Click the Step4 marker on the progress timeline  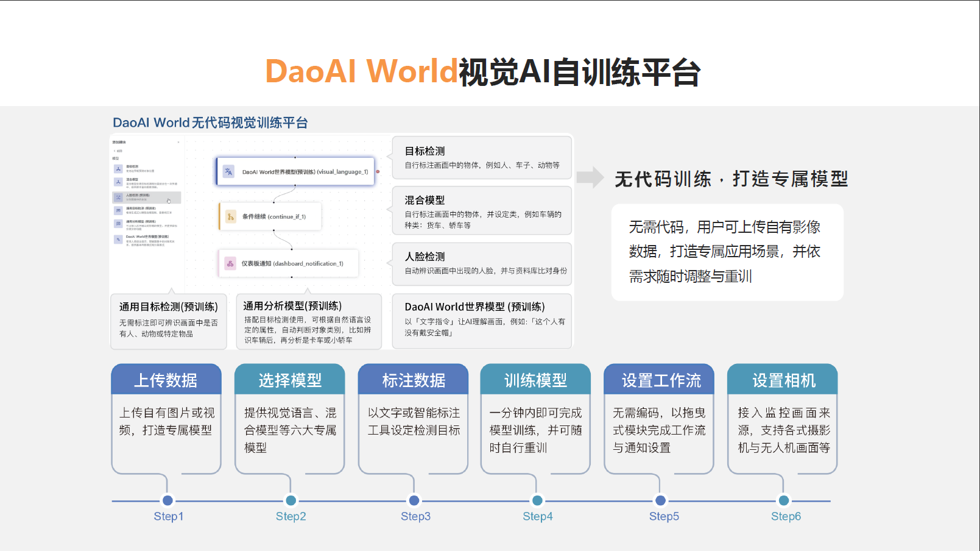coord(537,500)
